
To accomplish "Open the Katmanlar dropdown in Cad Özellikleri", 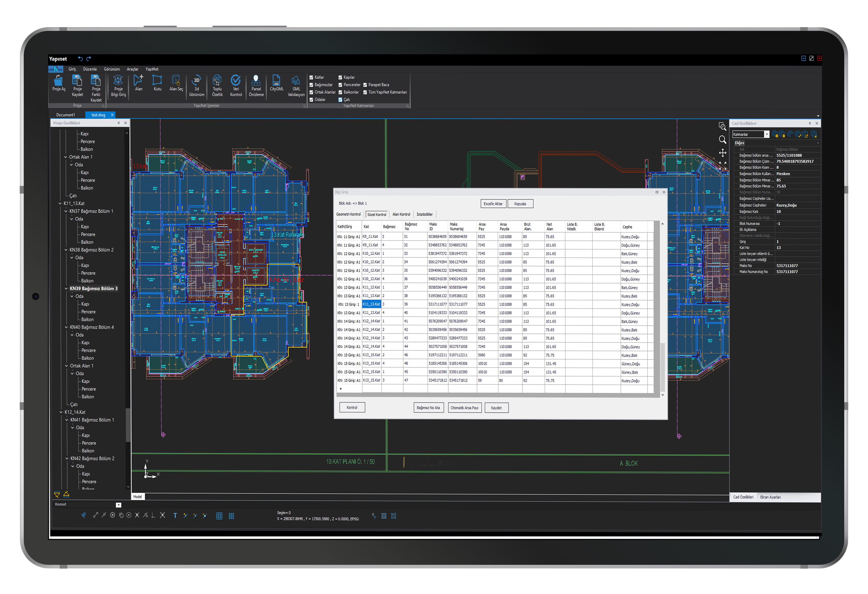I will coord(766,134).
